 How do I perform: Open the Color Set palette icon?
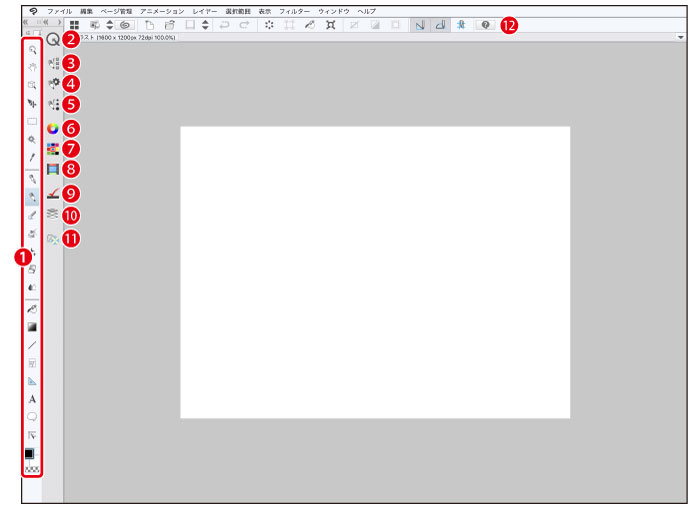pos(53,148)
